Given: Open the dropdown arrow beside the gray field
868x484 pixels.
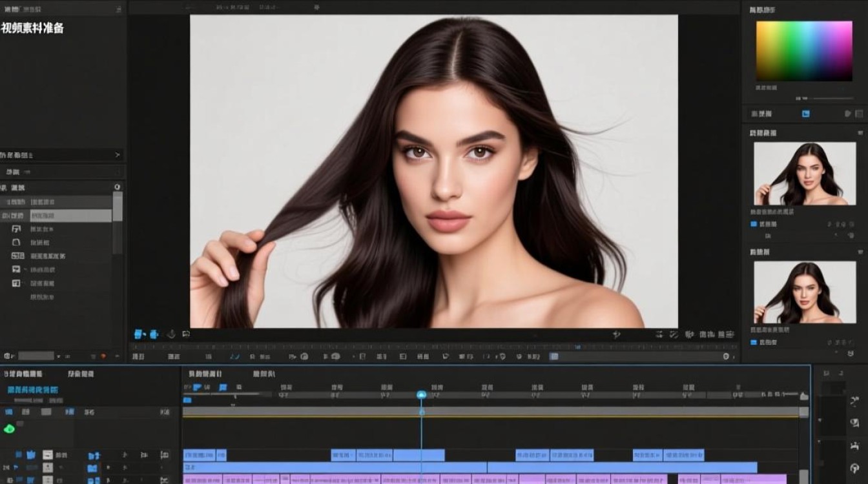Looking at the screenshot, I should point(59,356).
